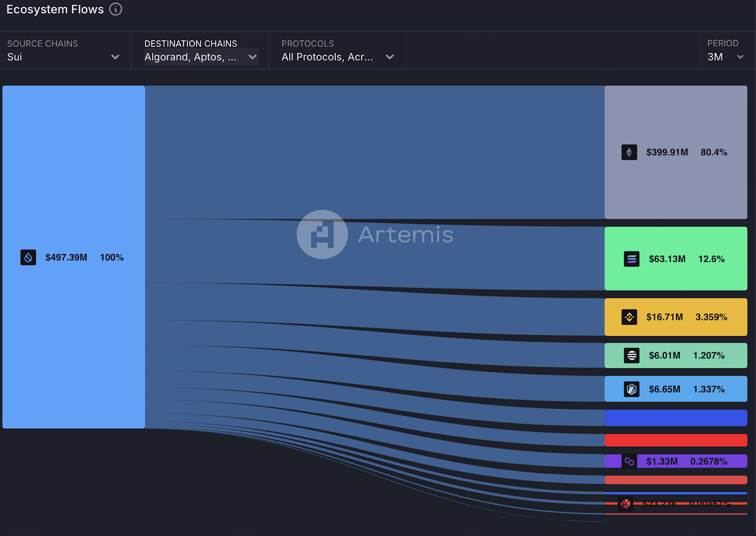756x536 pixels.
Task: Click the 1.207% percentage label
Action: click(x=709, y=355)
